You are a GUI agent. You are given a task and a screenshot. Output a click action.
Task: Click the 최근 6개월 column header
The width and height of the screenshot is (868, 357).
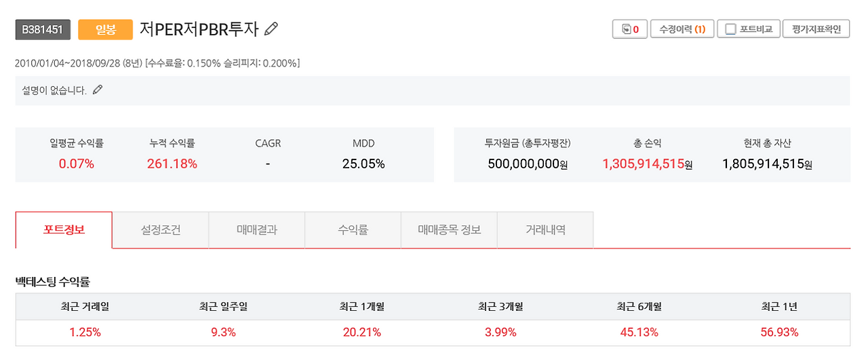(641, 307)
